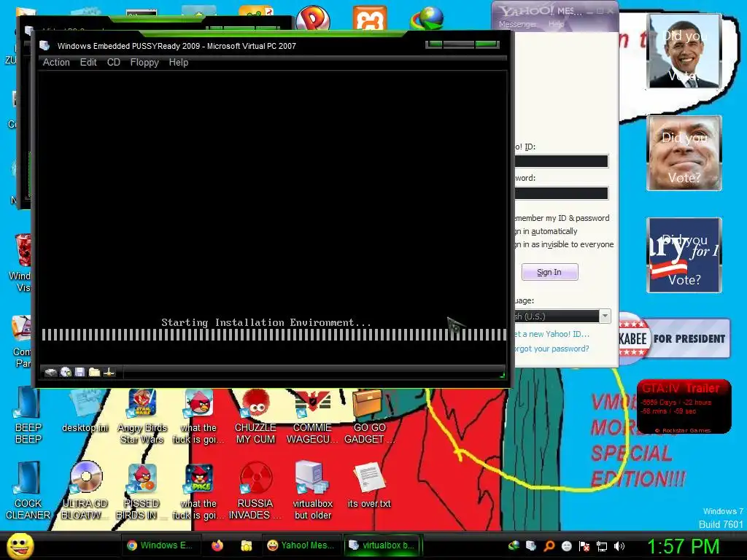This screenshot has height=560, width=747.
Task: Switch to 'Windows E...' Chrome taskbar button
Action: [x=160, y=545]
